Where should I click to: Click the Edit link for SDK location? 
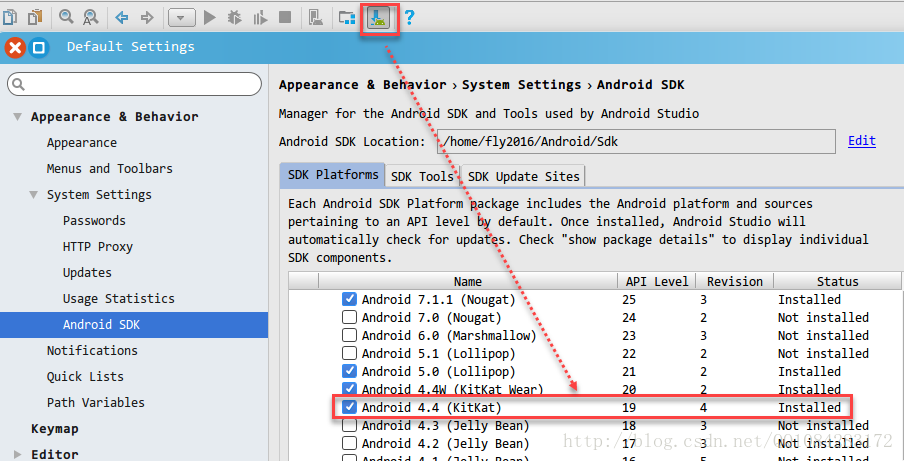coord(861,141)
